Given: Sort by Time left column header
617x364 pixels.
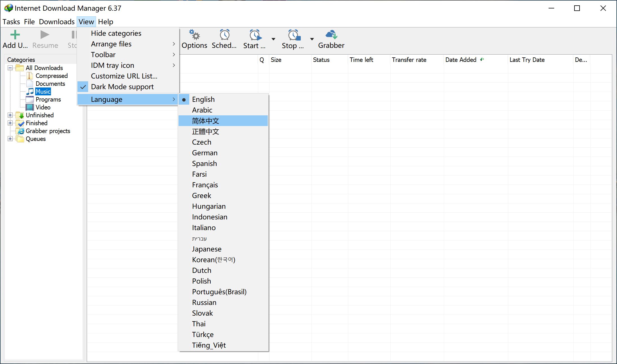Looking at the screenshot, I should 369,60.
